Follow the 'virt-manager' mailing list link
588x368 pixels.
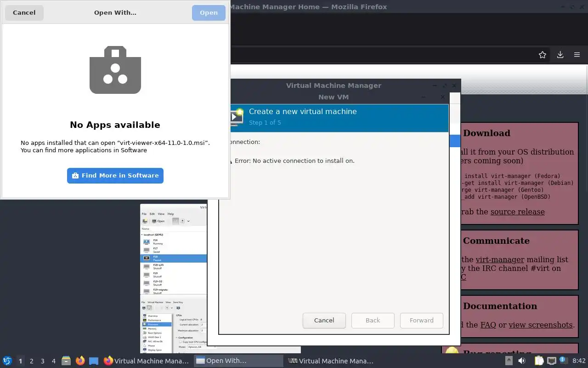pos(500,259)
